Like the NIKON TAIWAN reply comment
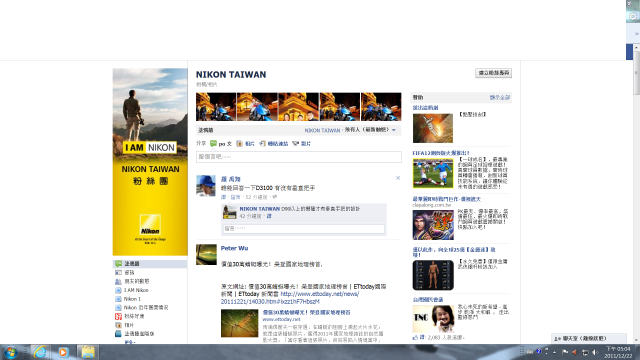The width and height of the screenshot is (640, 360). tap(269, 216)
